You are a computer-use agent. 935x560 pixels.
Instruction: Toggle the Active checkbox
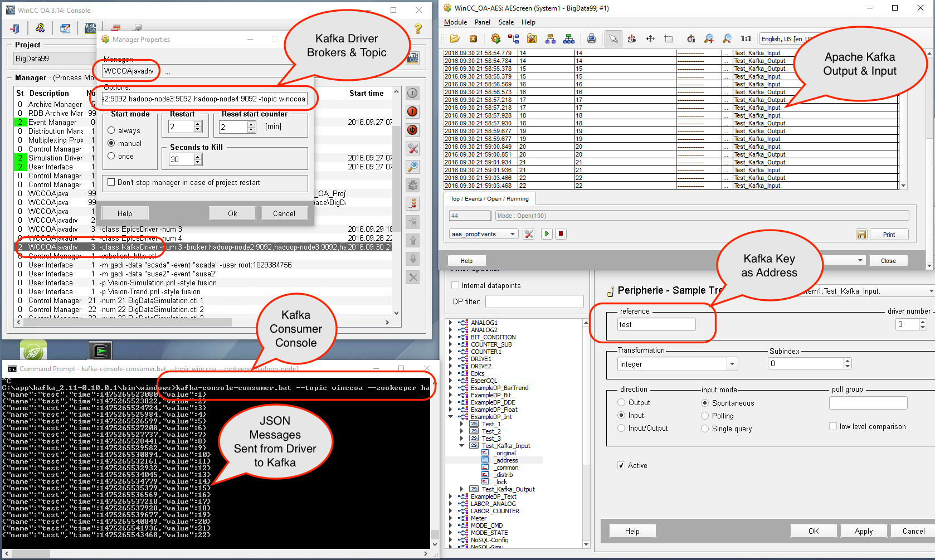pos(621,465)
